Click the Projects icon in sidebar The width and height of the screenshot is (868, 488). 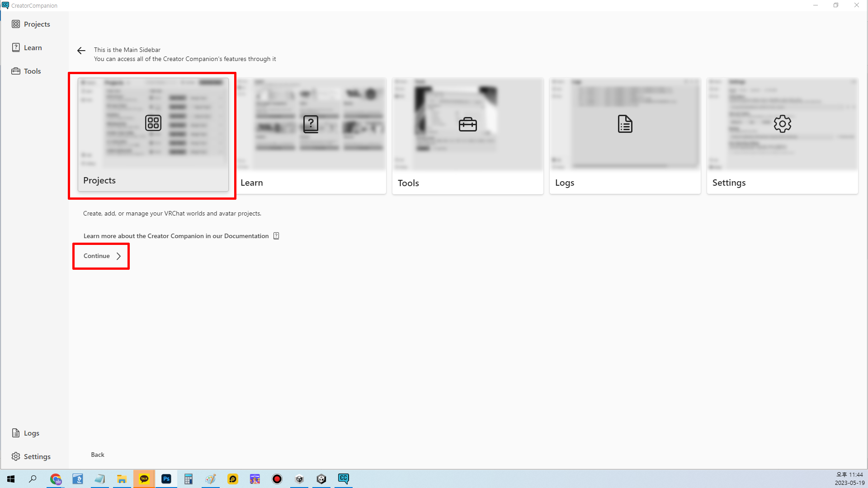[x=16, y=24]
